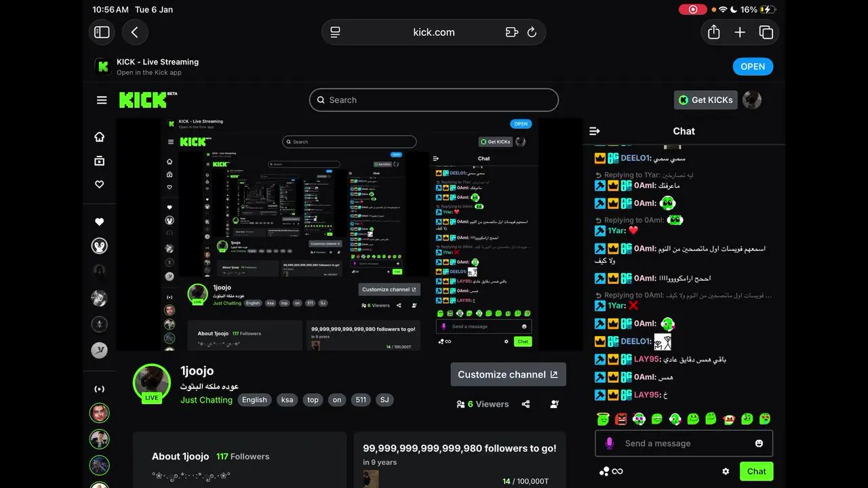This screenshot has height=488, width=868.
Task: Open Following outlined heart icon
Action: tap(100, 184)
